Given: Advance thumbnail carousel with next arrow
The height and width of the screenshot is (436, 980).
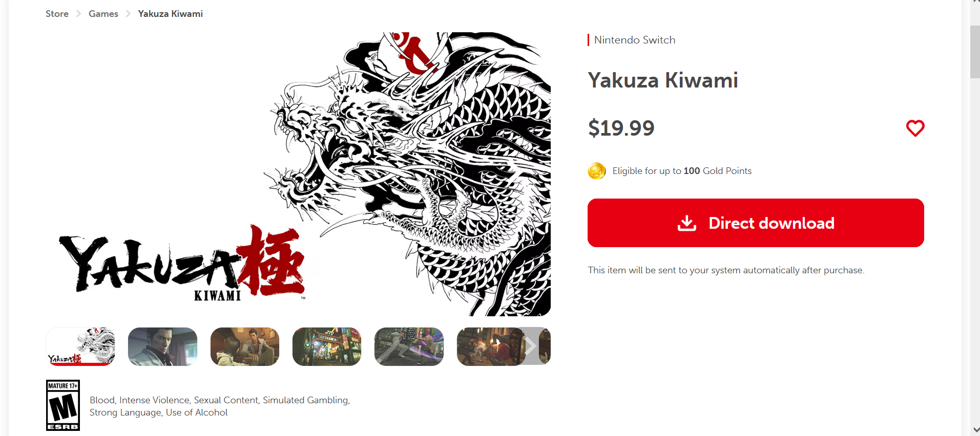Looking at the screenshot, I should [x=531, y=346].
